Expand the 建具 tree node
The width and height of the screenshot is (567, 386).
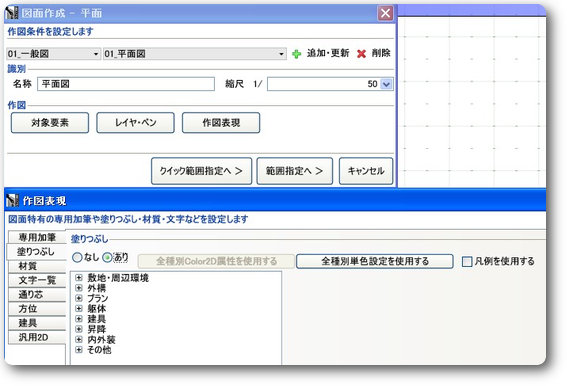[79, 319]
